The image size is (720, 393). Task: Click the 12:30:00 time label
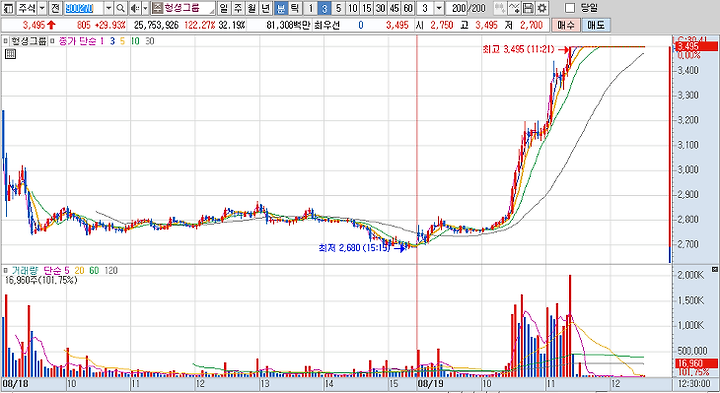[x=695, y=384]
